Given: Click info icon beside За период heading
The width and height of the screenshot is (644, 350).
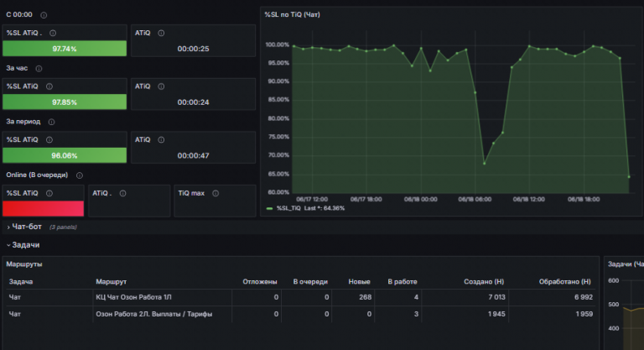Looking at the screenshot, I should [51, 123].
